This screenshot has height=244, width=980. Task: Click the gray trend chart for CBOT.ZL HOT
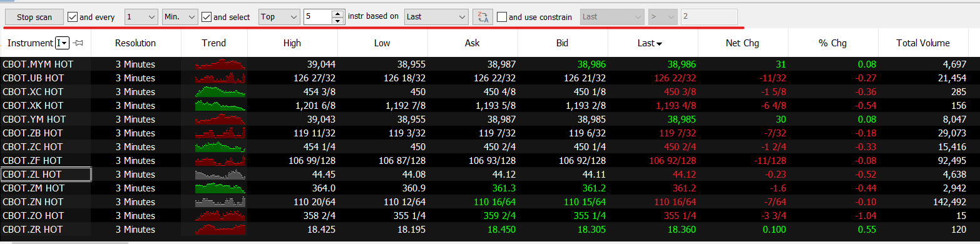[220, 174]
